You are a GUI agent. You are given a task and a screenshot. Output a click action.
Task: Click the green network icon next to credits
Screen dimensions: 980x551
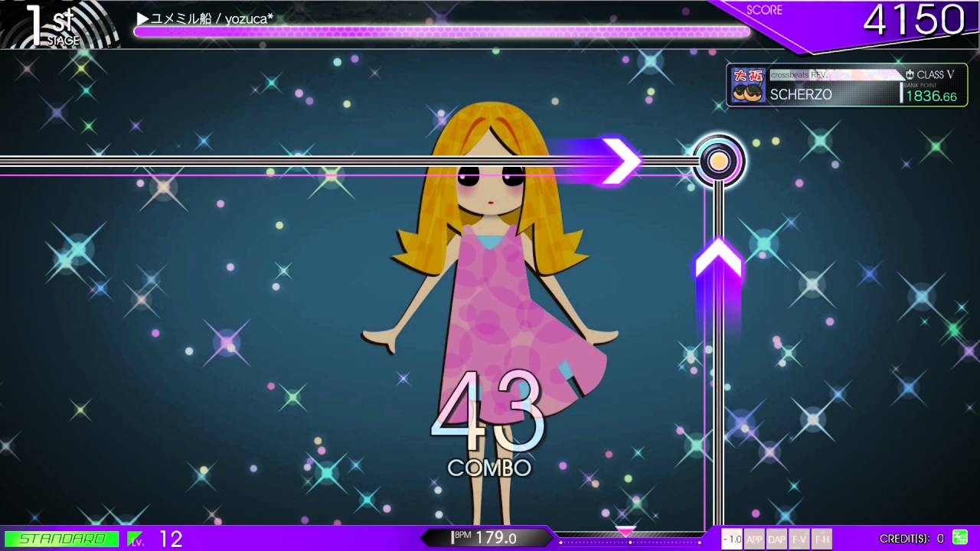point(959,538)
